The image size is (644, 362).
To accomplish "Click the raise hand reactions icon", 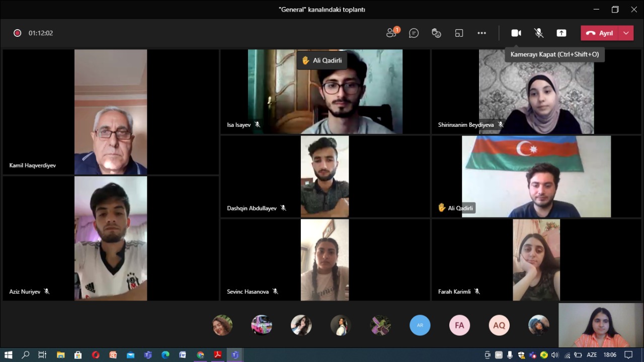I will click(436, 33).
